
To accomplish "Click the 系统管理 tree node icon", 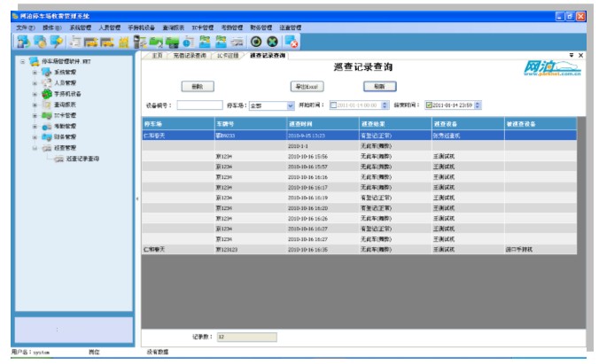I will pos(46,72).
